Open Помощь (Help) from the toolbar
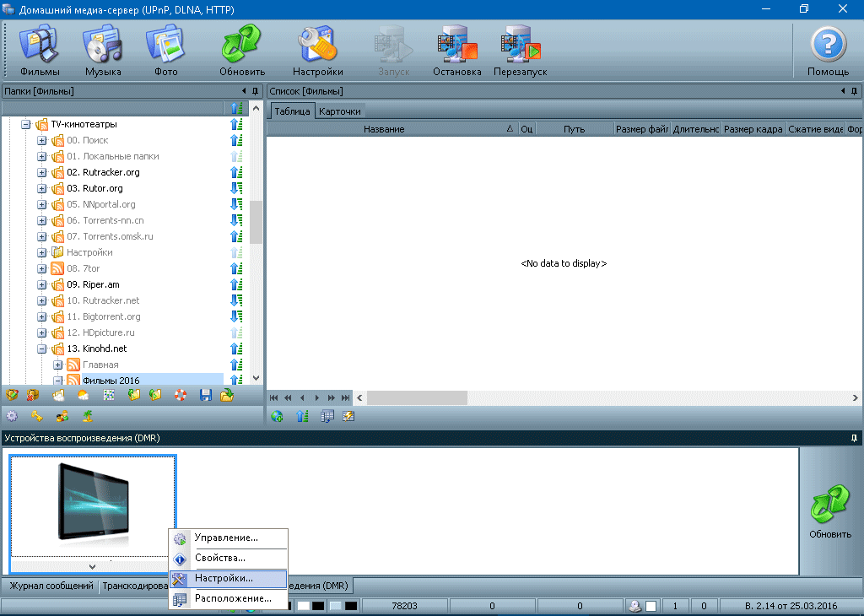Image resolution: width=864 pixels, height=616 pixels. [x=828, y=51]
